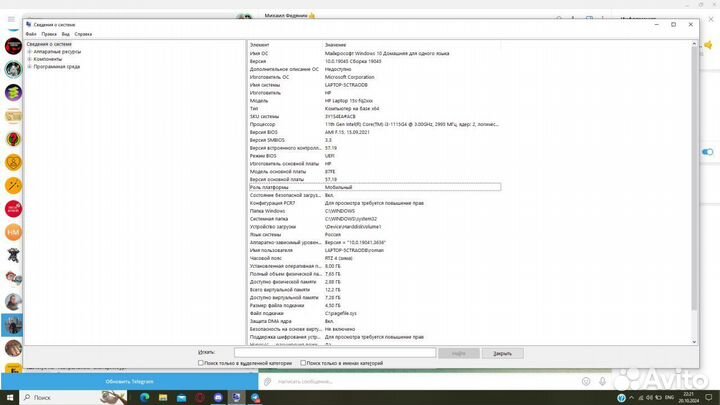Viewport: 720px width, 405px height.
Task: Expand the 'Программная среда' tree node
Action: (29, 67)
